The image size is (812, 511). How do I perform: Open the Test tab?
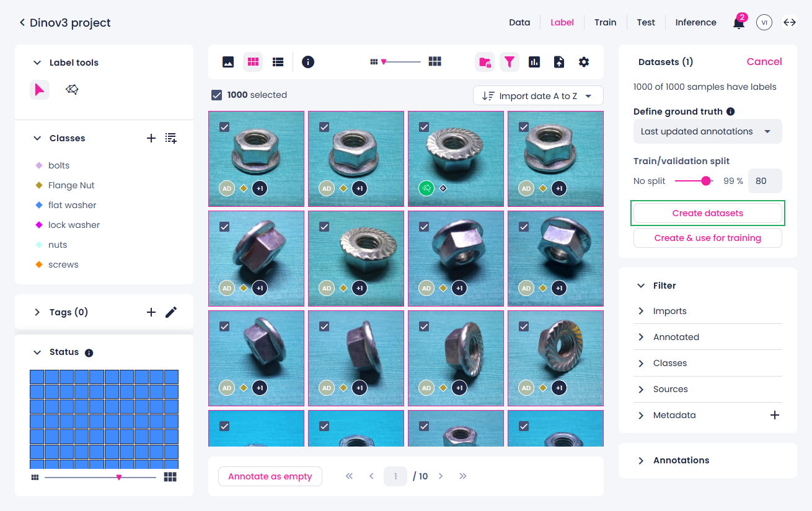click(646, 22)
